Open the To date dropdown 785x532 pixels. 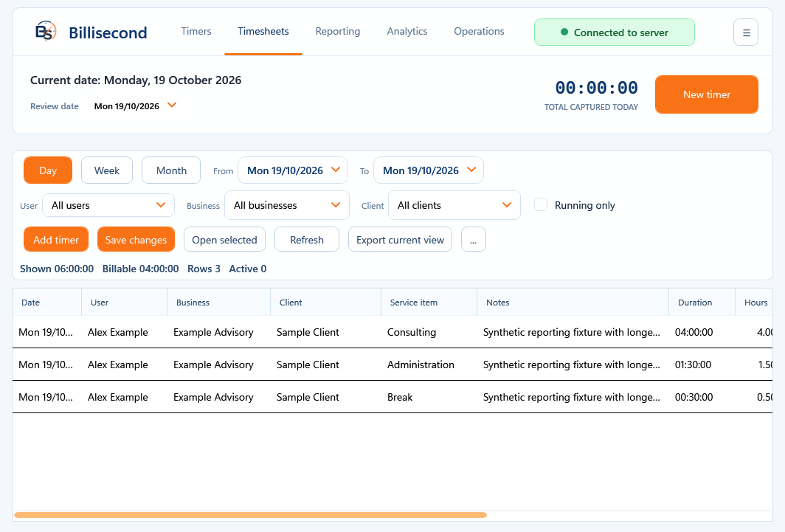[429, 170]
